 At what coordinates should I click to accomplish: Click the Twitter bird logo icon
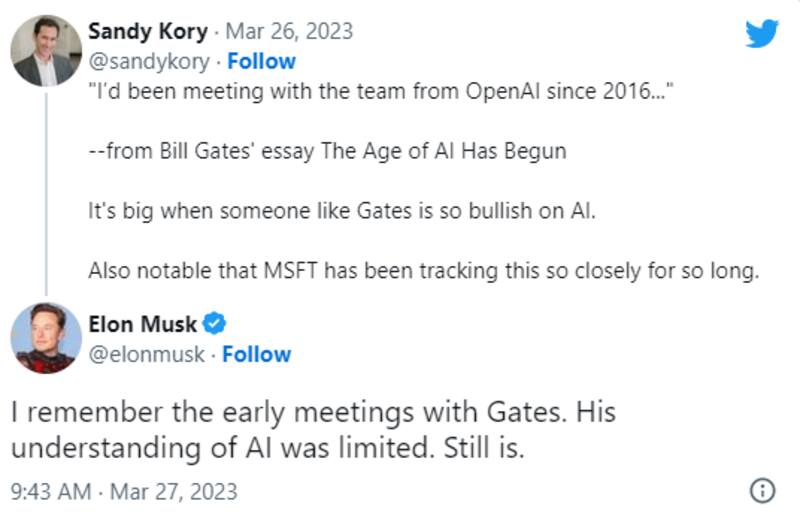[762, 33]
